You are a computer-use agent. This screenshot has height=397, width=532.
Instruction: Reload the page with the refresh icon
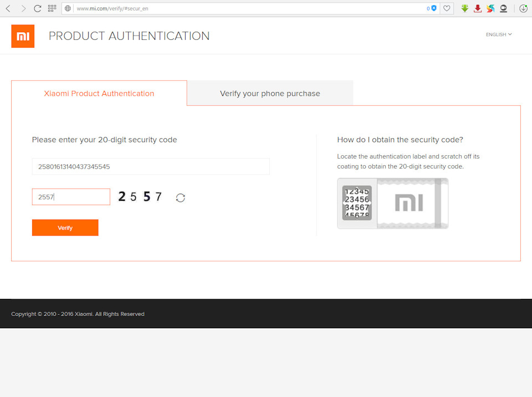(37, 8)
